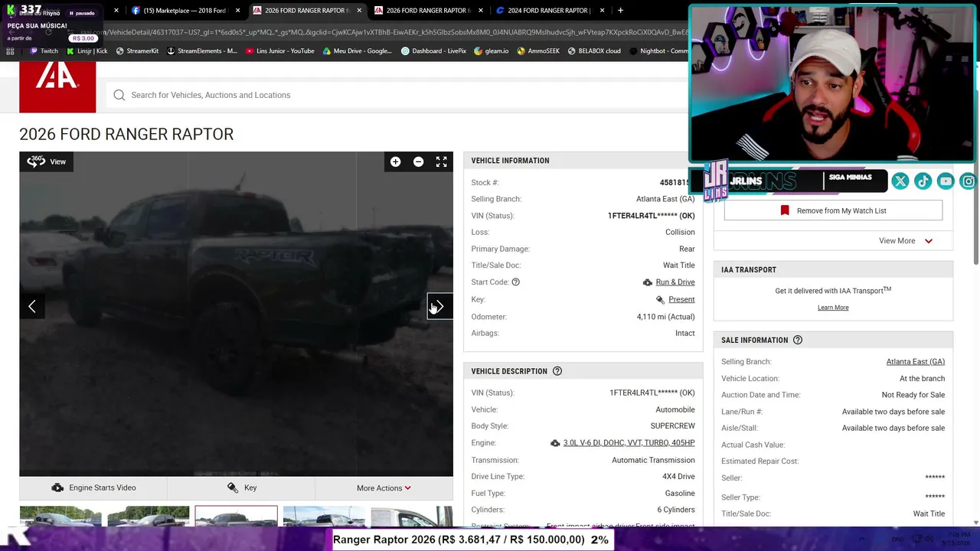Open the StreamElements bookmark
This screenshot has width=980, height=551.
coord(202,51)
